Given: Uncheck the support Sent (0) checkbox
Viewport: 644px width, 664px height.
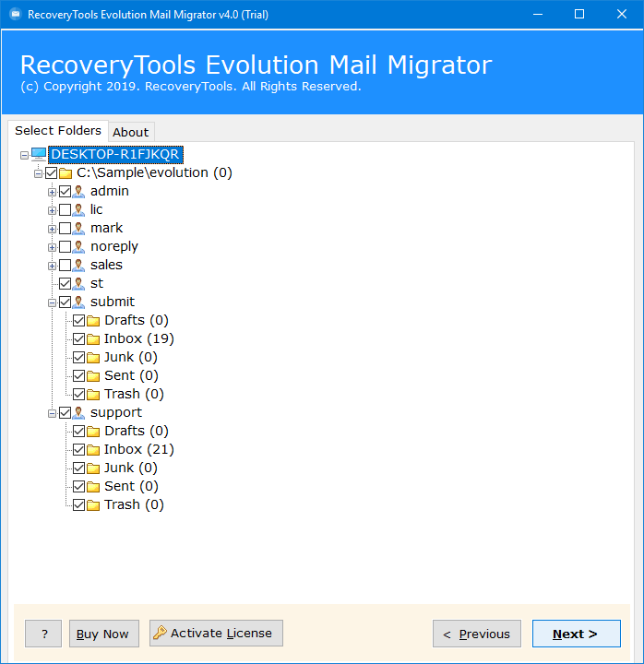Looking at the screenshot, I should point(78,486).
